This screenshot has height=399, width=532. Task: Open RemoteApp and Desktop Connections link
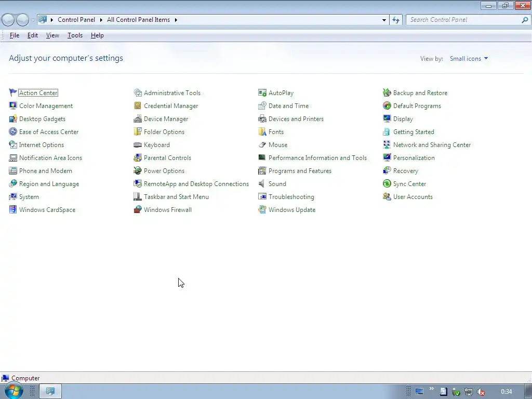pyautogui.click(x=196, y=183)
